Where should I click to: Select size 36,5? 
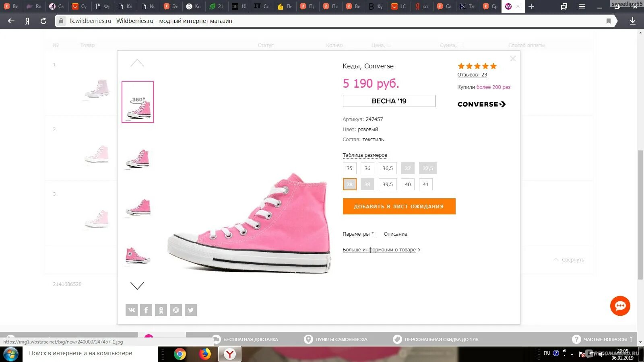pyautogui.click(x=388, y=168)
